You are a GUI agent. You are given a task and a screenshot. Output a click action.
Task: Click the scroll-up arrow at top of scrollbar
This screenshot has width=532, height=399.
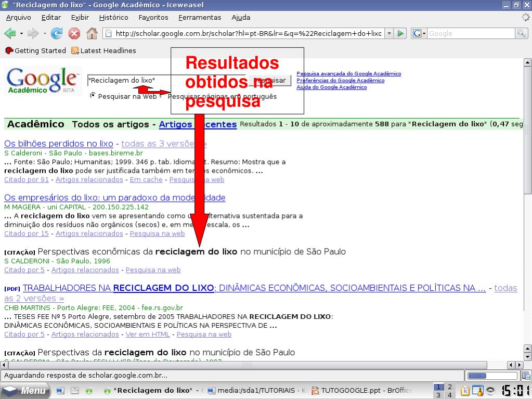[x=528, y=62]
